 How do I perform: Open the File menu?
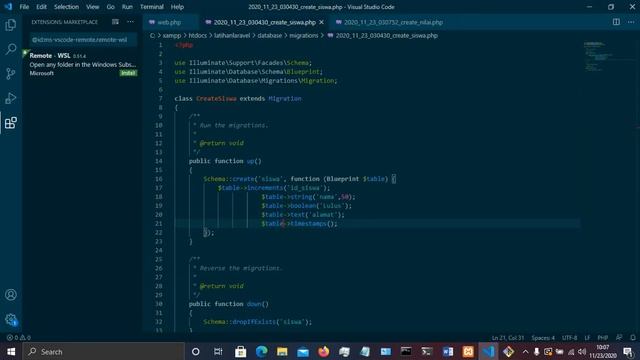24,7
